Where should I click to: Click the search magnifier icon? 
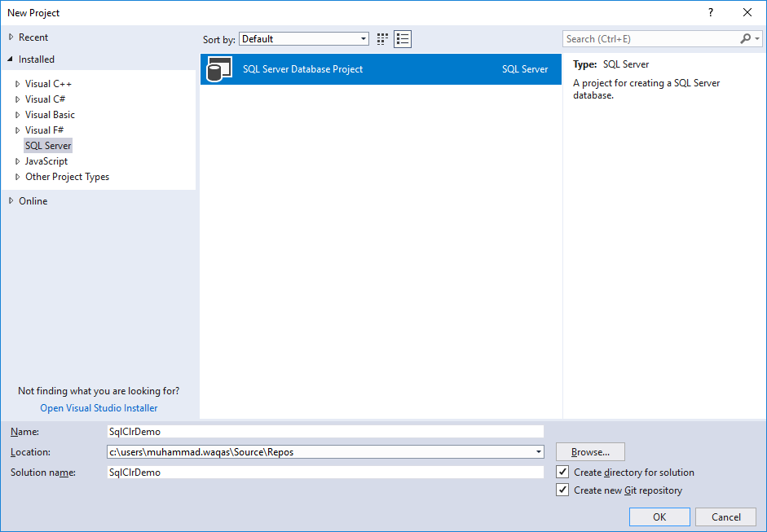[x=745, y=38]
